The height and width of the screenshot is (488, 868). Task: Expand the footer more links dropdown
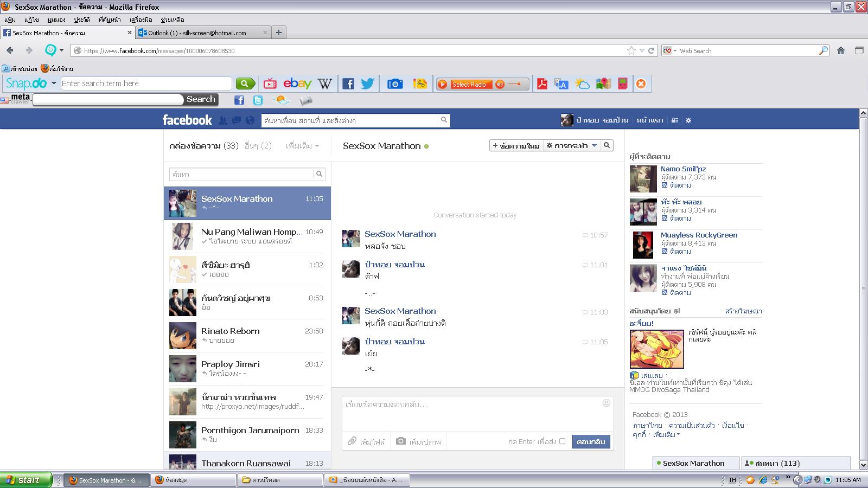point(666,434)
